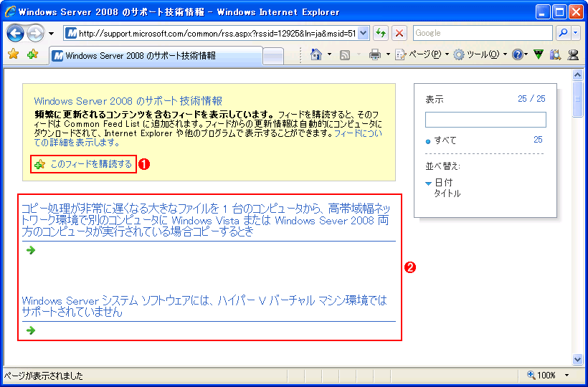Viewport: 588px width, 387px height.
Task: Click the Windows Server 2008 のサポート技術情報 feed title
Action: click(128, 101)
